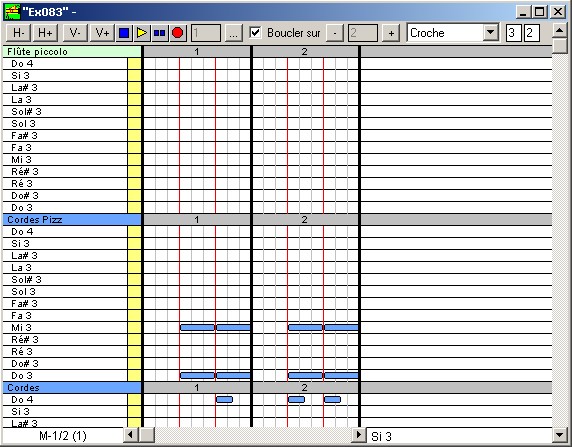Viewport: 572px width, 447px height.
Task: Toggle the Boucler sur checkbox
Action: (255, 33)
